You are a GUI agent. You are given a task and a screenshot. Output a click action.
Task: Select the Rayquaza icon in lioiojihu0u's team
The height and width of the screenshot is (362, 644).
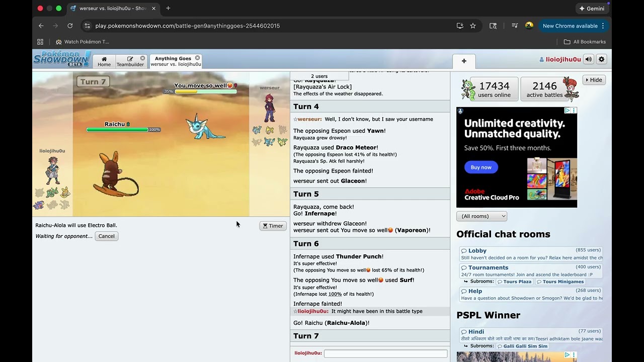pyautogui.click(x=52, y=193)
